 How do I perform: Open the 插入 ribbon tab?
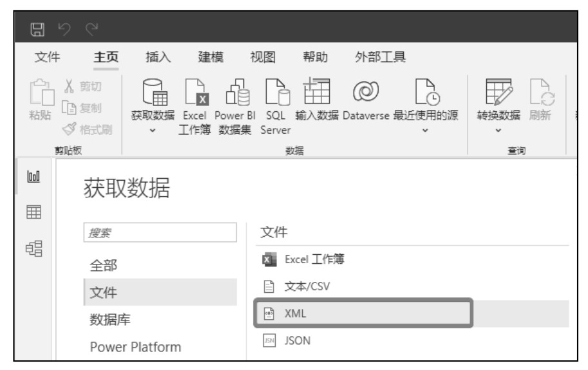coord(158,57)
